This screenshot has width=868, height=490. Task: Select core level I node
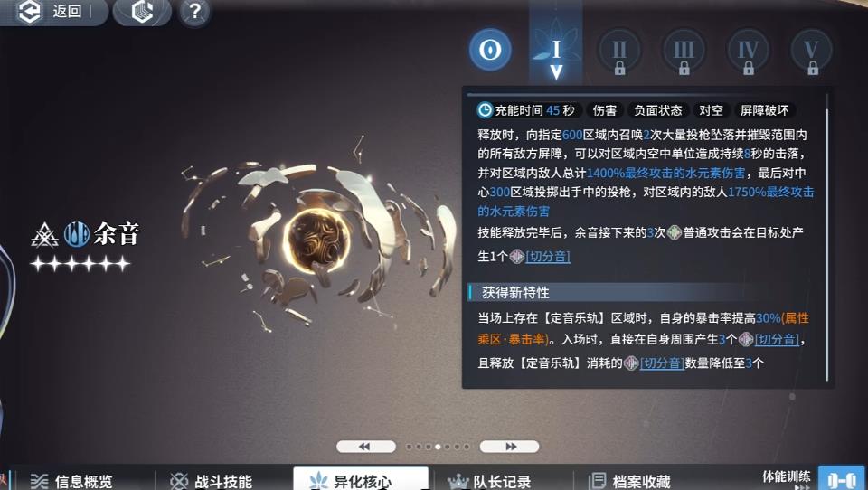(556, 51)
